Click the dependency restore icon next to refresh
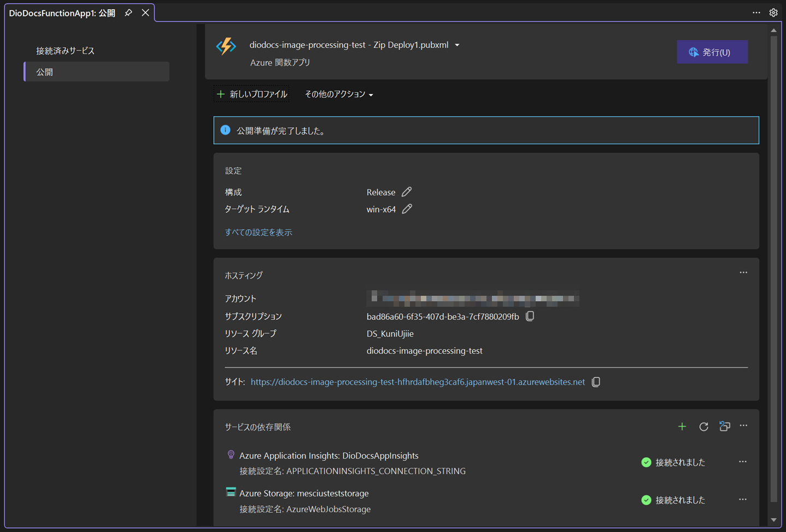 pos(725,426)
